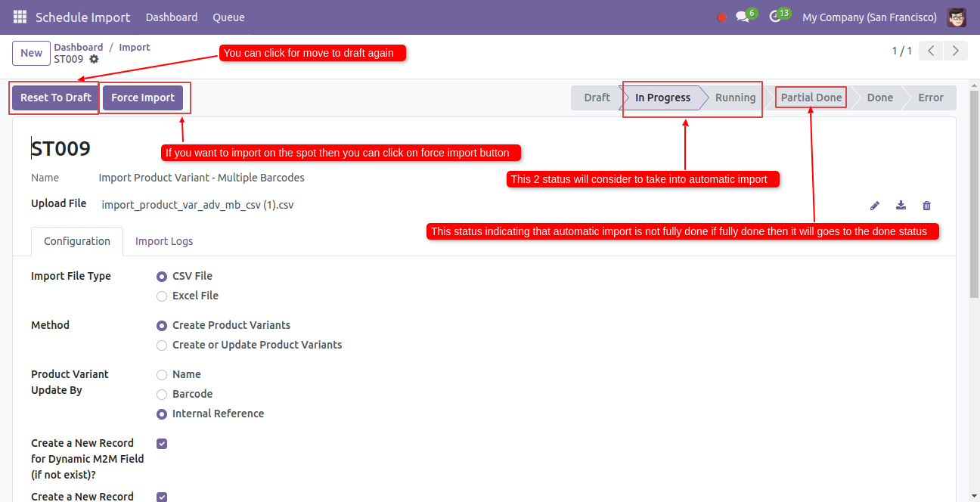Open My Company (San Francisco) company switcher
Image resolution: width=980 pixels, height=502 pixels.
coord(869,17)
